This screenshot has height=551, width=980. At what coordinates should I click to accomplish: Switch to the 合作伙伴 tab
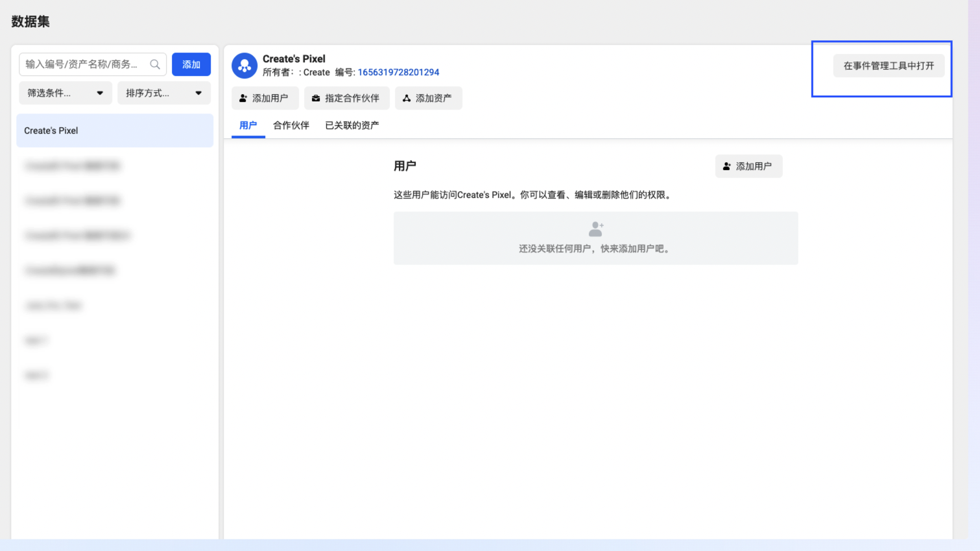tap(291, 125)
